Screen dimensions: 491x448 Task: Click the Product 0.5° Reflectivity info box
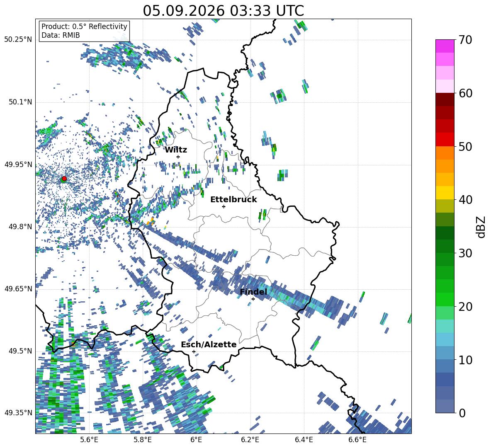[x=84, y=31]
